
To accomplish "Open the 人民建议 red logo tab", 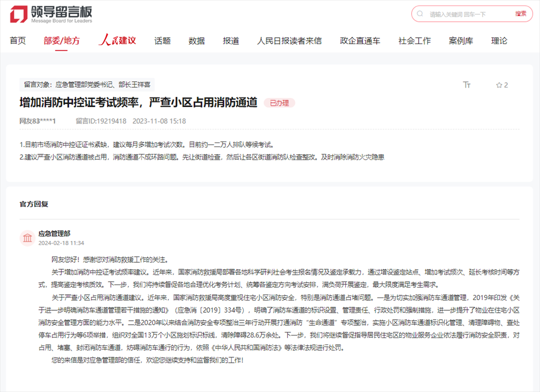I will coord(117,41).
